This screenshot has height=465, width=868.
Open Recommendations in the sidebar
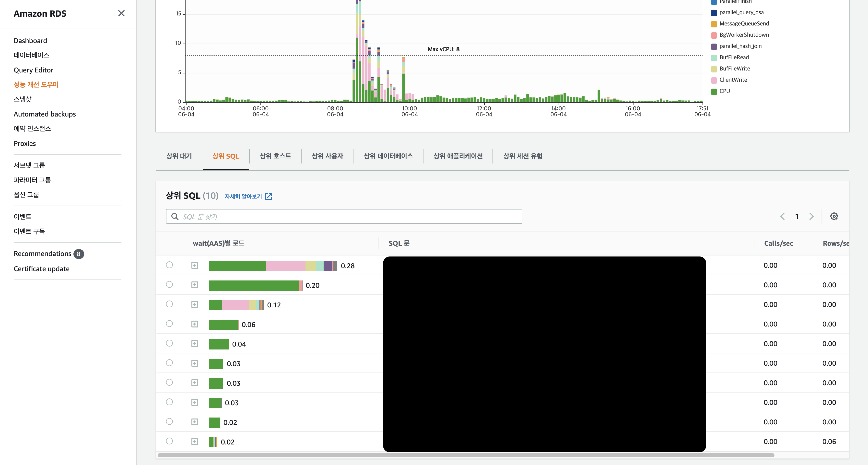pos(42,254)
